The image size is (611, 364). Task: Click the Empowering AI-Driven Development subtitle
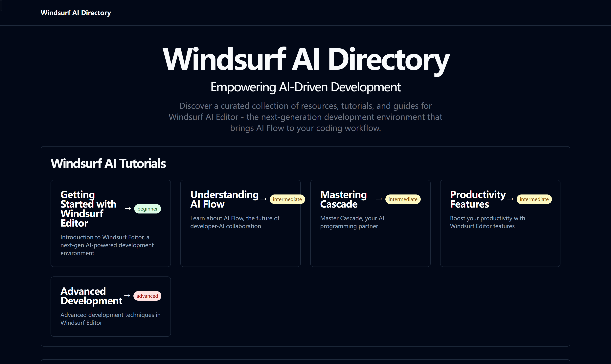pyautogui.click(x=306, y=87)
